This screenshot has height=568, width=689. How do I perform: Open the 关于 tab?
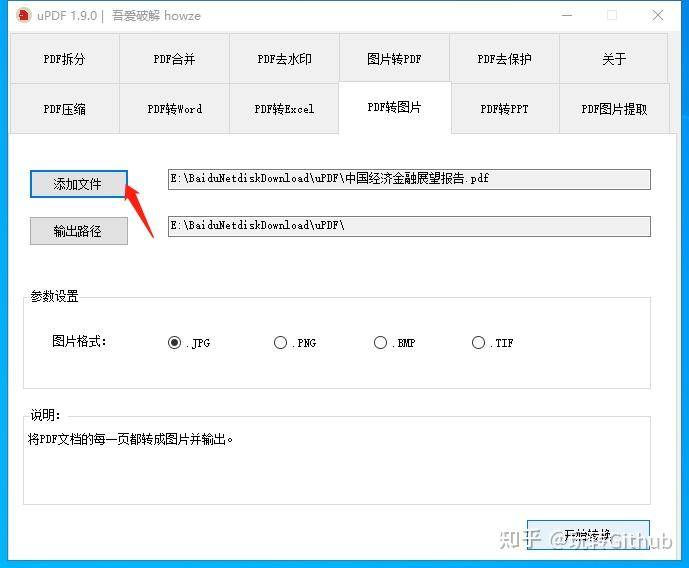[x=614, y=58]
